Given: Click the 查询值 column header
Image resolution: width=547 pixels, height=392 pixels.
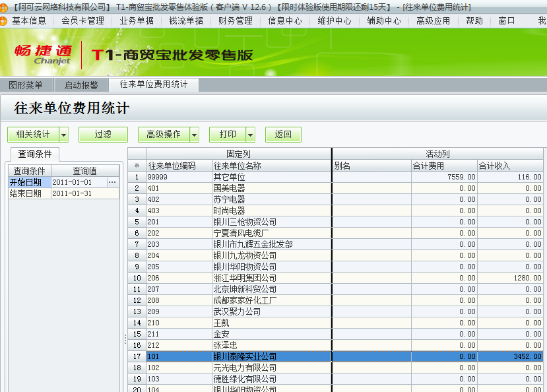Looking at the screenshot, I should point(85,171).
